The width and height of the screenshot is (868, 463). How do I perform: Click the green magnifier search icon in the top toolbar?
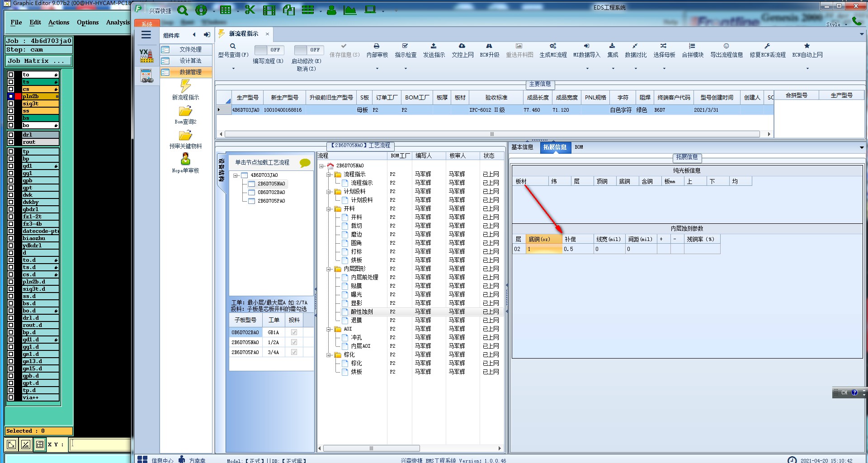(x=183, y=10)
